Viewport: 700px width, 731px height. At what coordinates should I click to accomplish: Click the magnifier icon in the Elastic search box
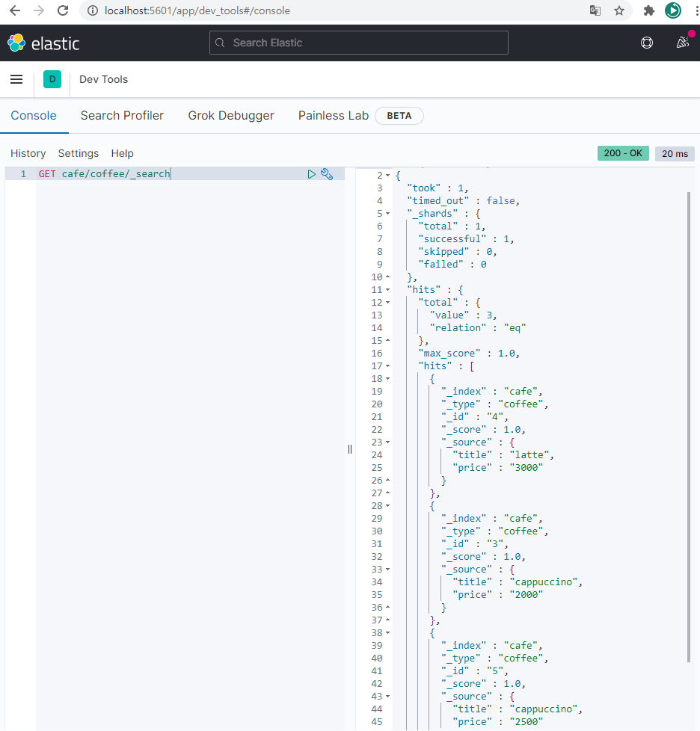(220, 43)
